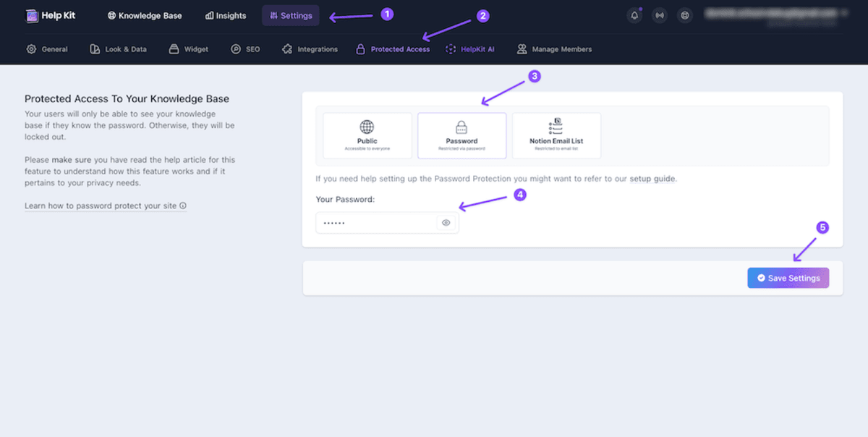
Task: Open the Settings menu item
Action: tap(291, 15)
